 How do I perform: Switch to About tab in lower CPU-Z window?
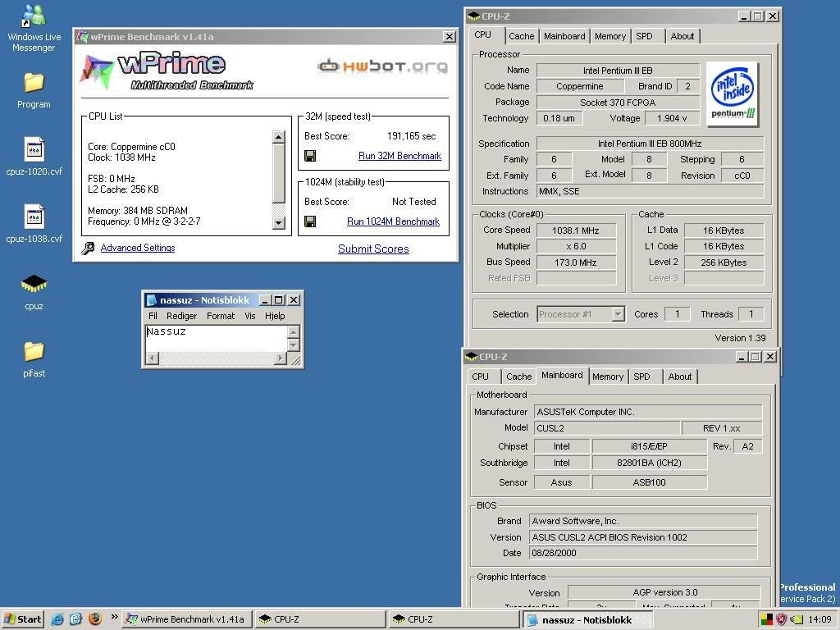pyautogui.click(x=680, y=377)
